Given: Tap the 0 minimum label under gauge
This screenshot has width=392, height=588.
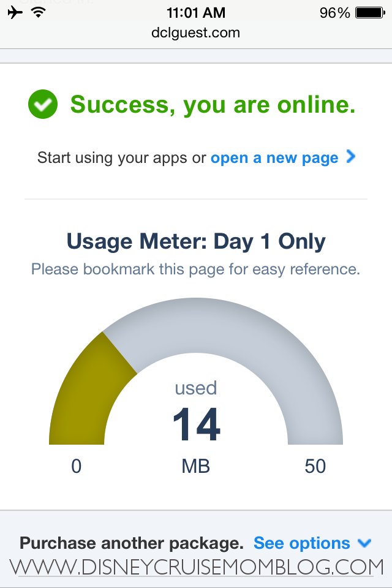Looking at the screenshot, I should (76, 466).
